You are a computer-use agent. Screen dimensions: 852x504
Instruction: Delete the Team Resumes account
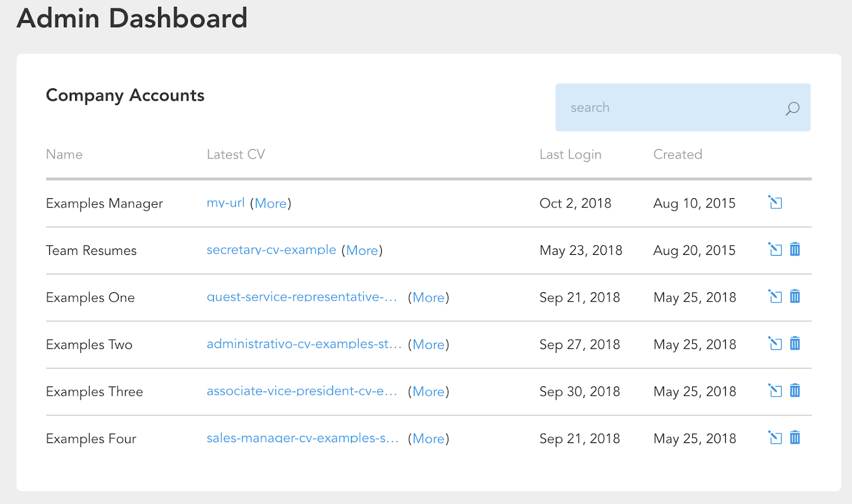pos(795,250)
